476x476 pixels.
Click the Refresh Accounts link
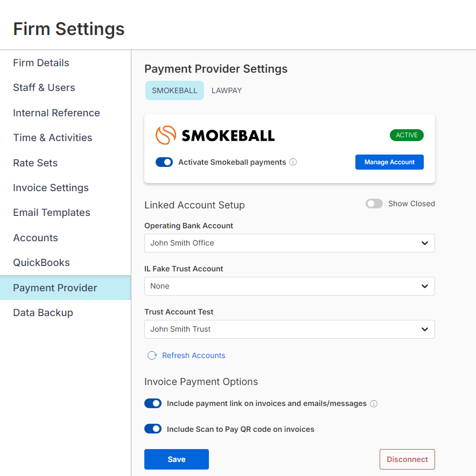click(x=193, y=355)
